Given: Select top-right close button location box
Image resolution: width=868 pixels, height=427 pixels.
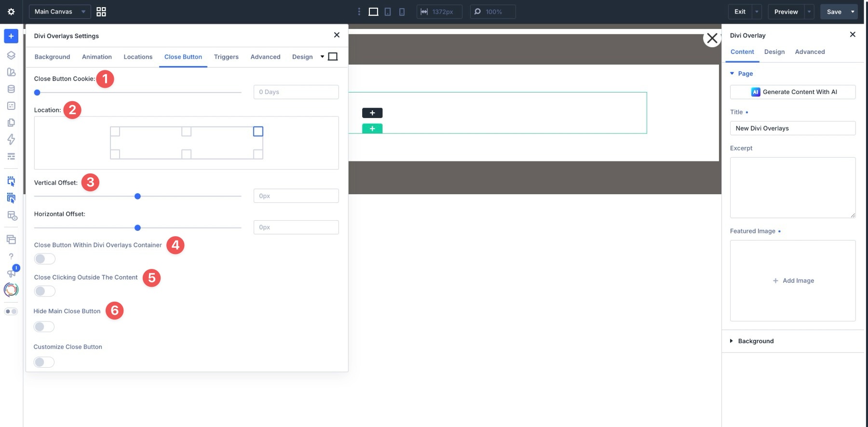Looking at the screenshot, I should pos(258,131).
